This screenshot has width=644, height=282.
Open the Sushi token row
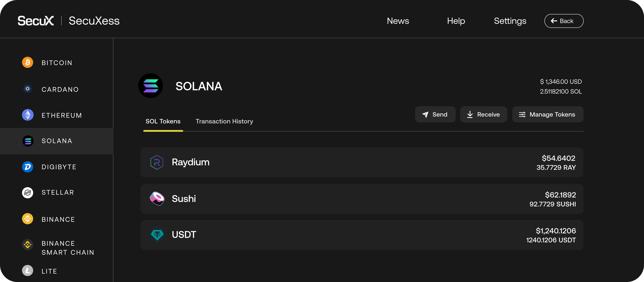[362, 199]
